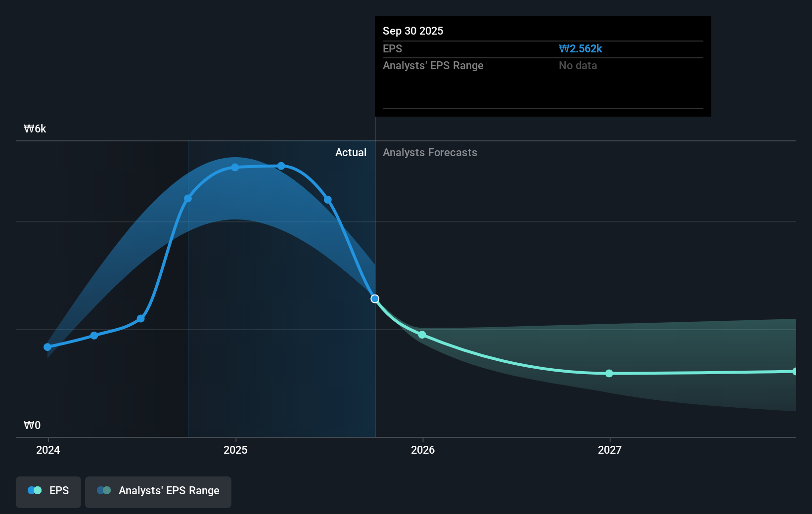Click the 2027 x-axis label
812x514 pixels.
pos(610,450)
